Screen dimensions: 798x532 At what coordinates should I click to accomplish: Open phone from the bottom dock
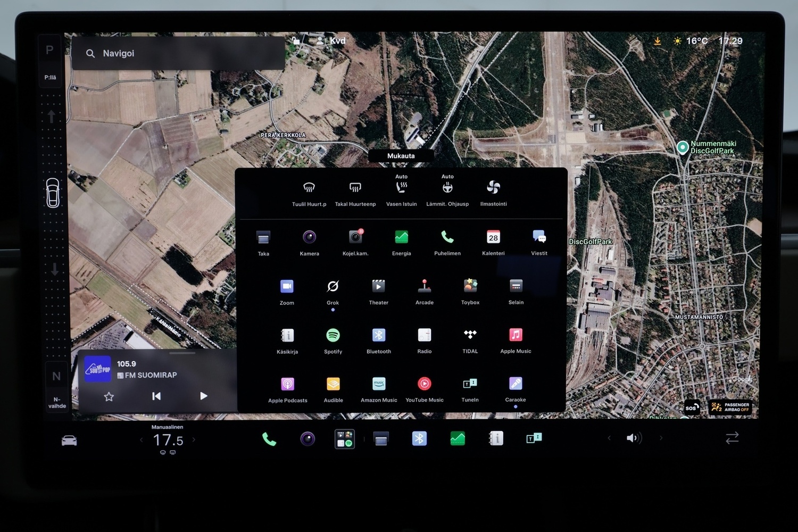(269, 439)
